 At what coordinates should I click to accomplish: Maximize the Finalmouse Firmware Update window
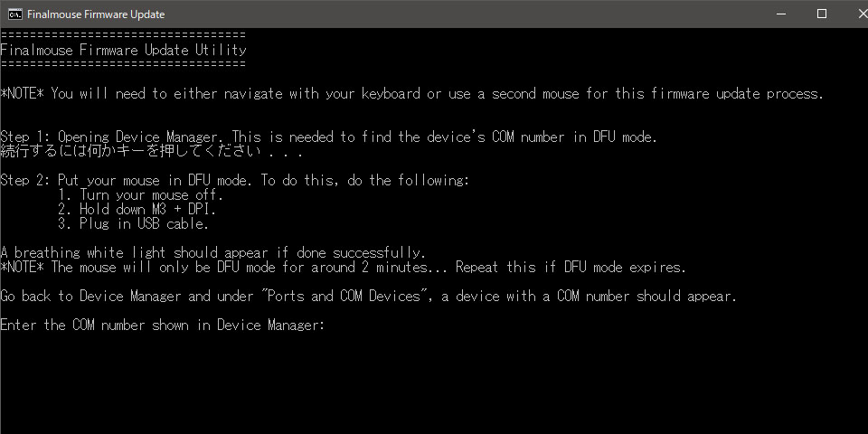[x=822, y=14]
